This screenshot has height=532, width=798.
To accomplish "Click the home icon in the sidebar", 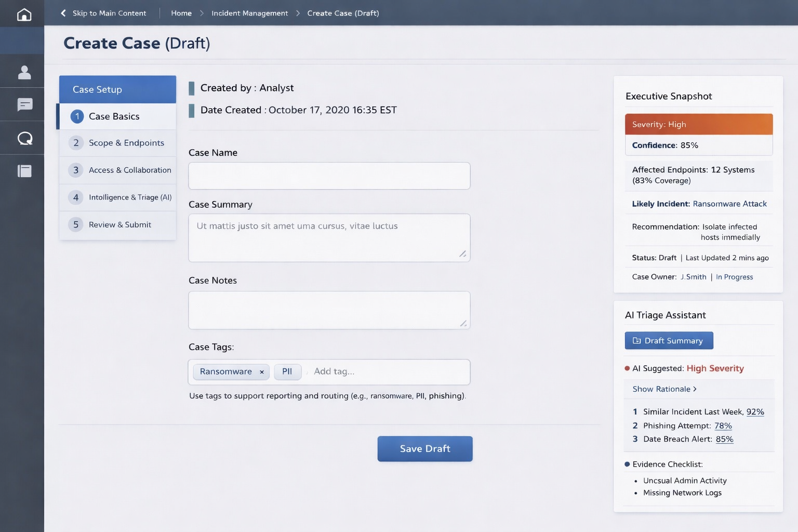I will (x=24, y=14).
